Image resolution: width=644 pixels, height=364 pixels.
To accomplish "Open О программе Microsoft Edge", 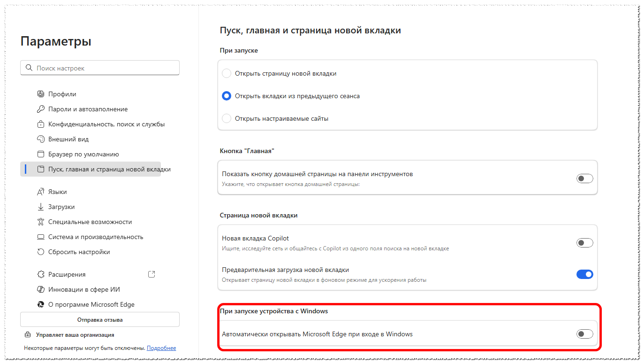I will tap(91, 304).
